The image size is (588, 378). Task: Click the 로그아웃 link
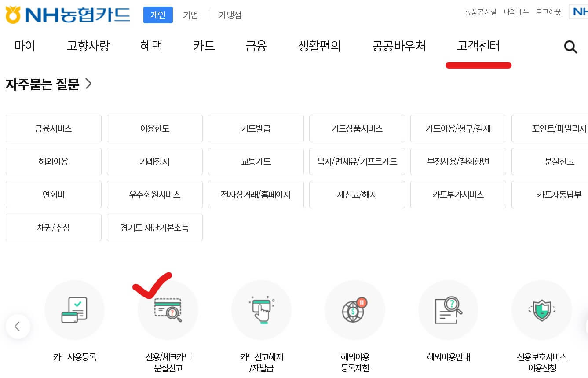[548, 12]
